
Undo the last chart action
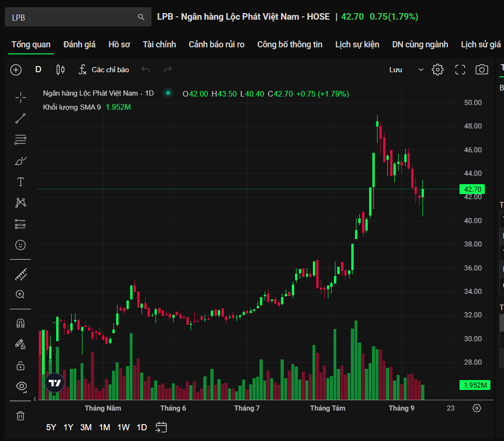pyautogui.click(x=146, y=70)
